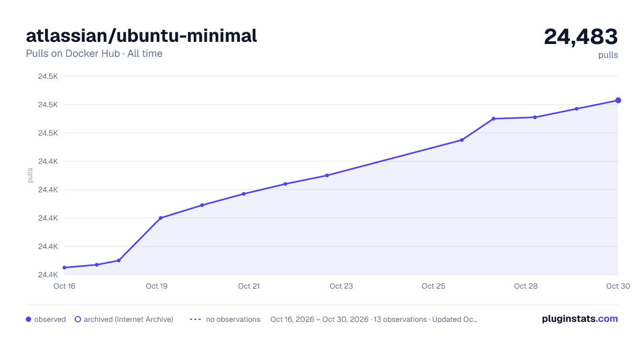The width and height of the screenshot is (644, 338).
Task: Select the large final data point
Action: [618, 100]
